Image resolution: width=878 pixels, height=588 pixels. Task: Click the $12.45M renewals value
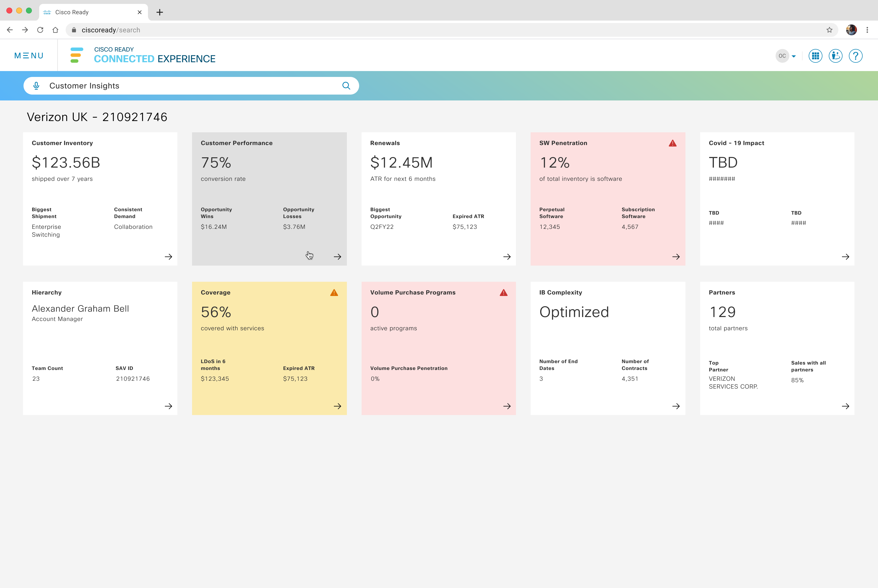pyautogui.click(x=402, y=163)
